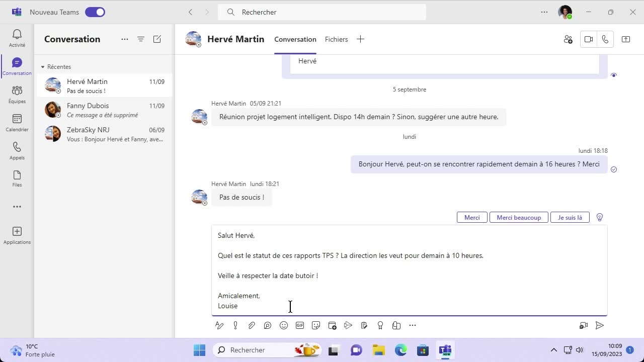Expand more compose toolbar options
644x362 pixels.
pos(413,325)
